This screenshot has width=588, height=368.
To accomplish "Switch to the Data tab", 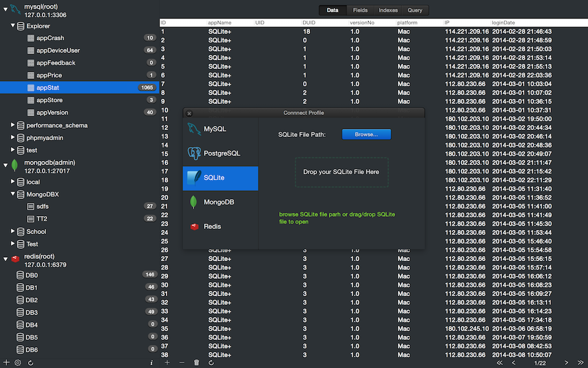I will [332, 10].
